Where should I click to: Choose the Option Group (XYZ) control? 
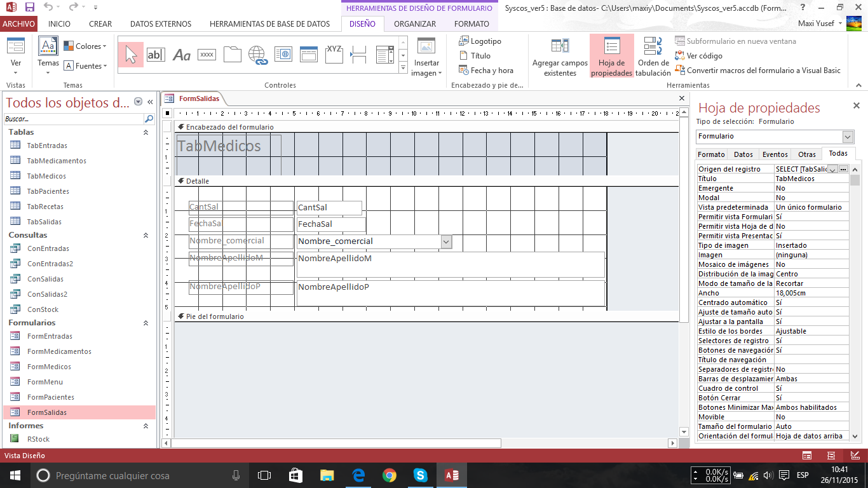[x=334, y=55]
